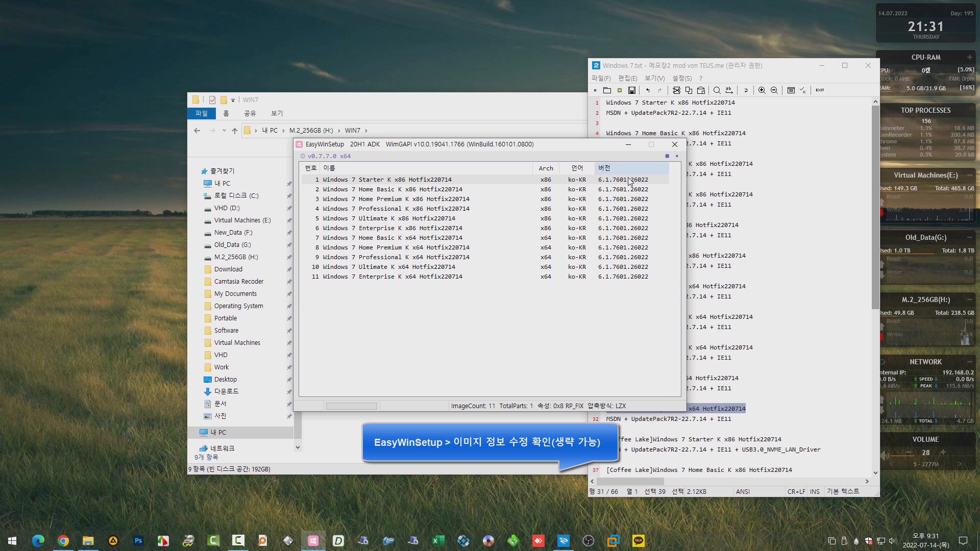Click EXIT button in Notepad2 toolbar
The width and height of the screenshot is (980, 551).
tap(820, 90)
